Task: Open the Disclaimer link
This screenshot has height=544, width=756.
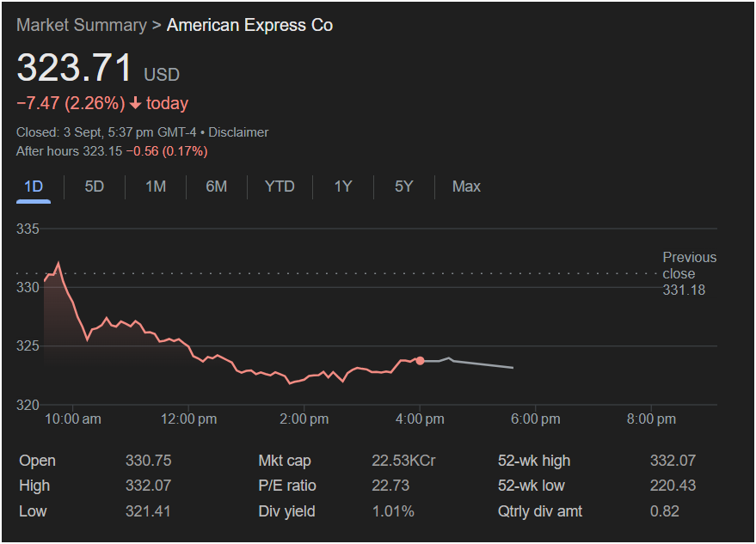Action: [238, 132]
